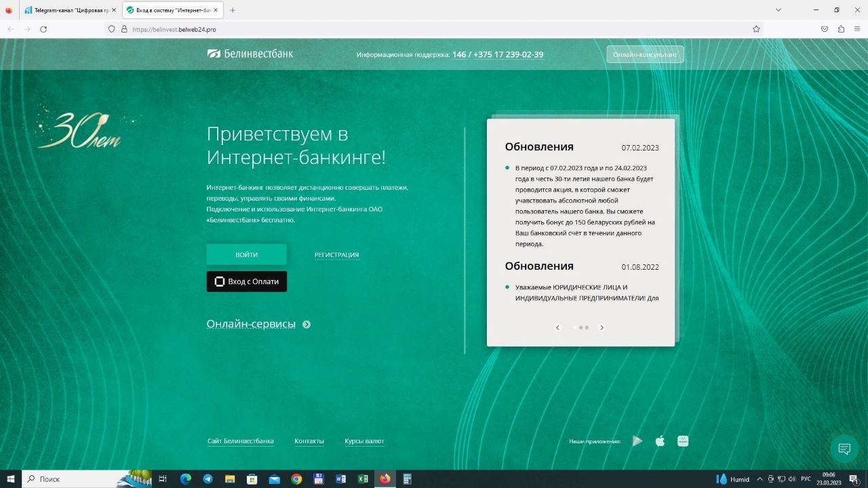Go back using the browser back arrow
This screenshot has width=868, height=488.
click(x=11, y=29)
